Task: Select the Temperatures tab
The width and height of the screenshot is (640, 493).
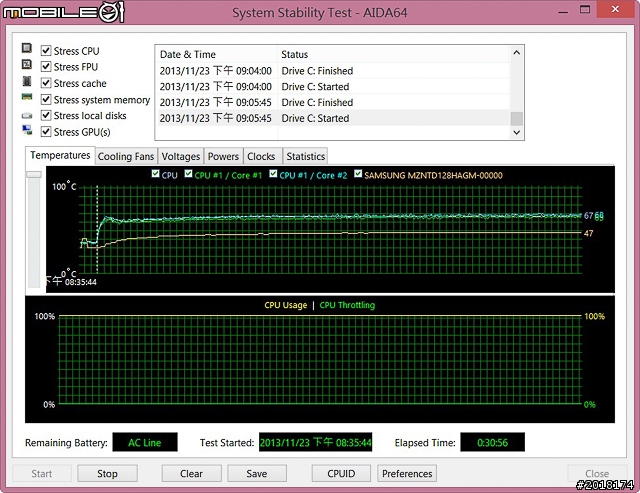Action: click(60, 155)
